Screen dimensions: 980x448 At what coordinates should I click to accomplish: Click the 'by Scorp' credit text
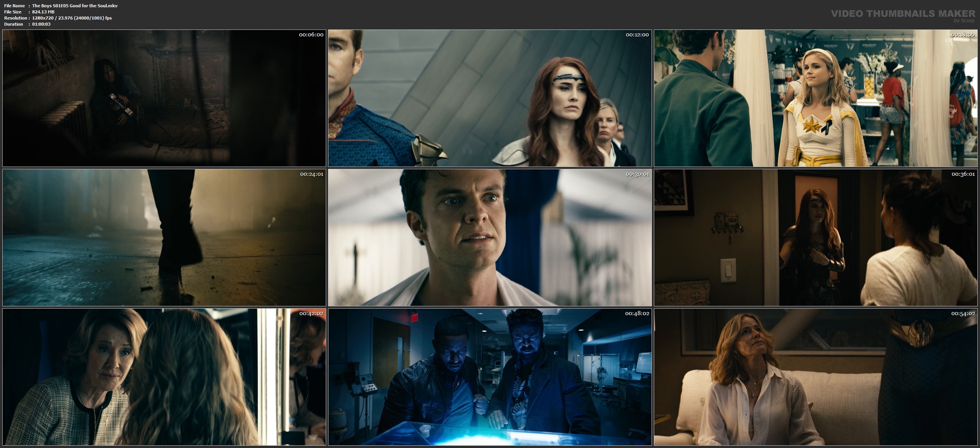964,21
